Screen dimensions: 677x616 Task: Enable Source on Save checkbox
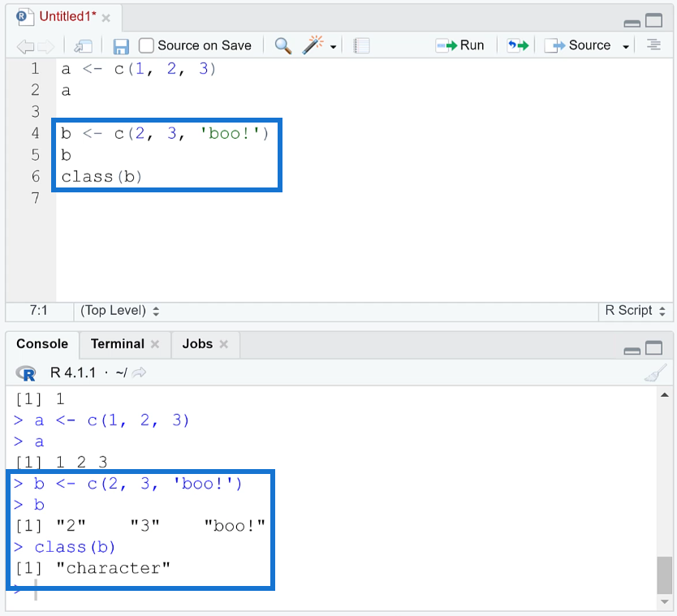(x=146, y=45)
